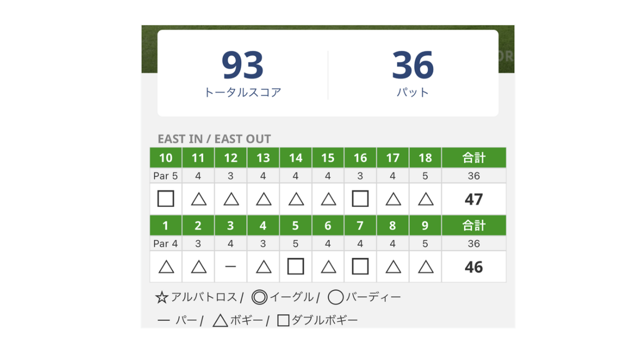644x337 pixels.
Task: Click the double bogey square on hole 16
Action: coord(360,199)
